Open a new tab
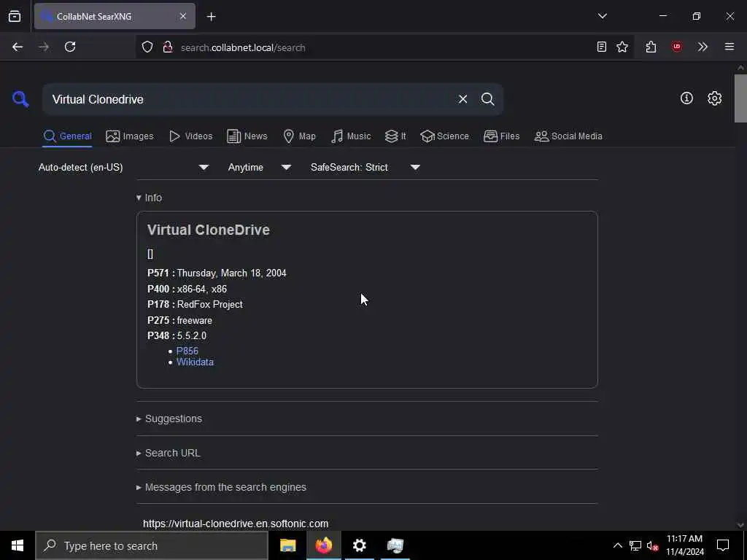This screenshot has width=747, height=560. click(211, 17)
